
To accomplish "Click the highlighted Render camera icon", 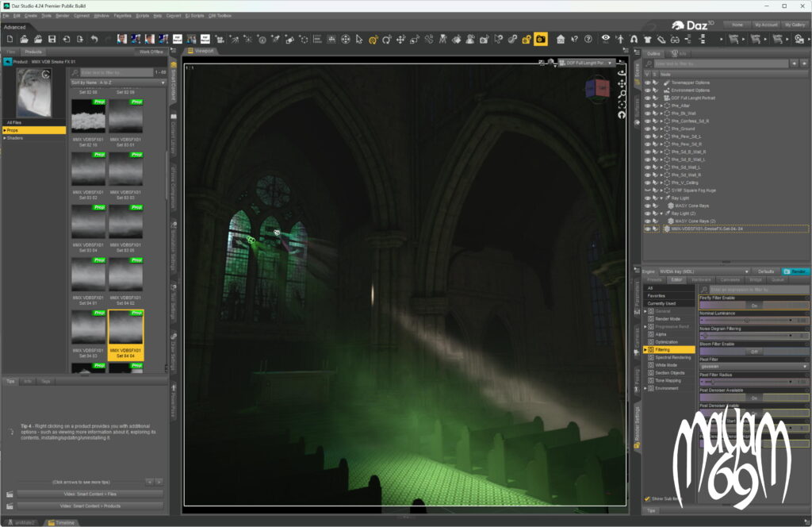I will point(541,40).
